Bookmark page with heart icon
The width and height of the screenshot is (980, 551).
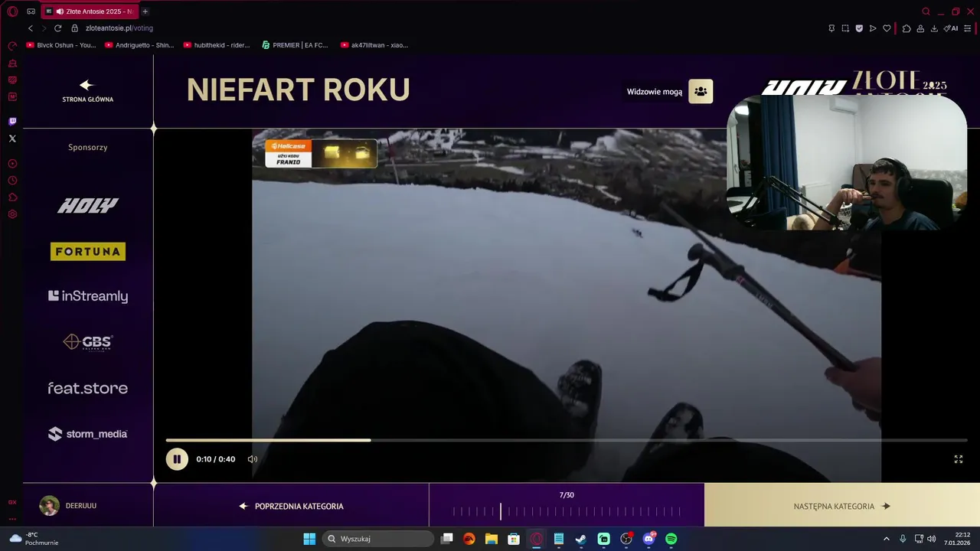pos(887,28)
